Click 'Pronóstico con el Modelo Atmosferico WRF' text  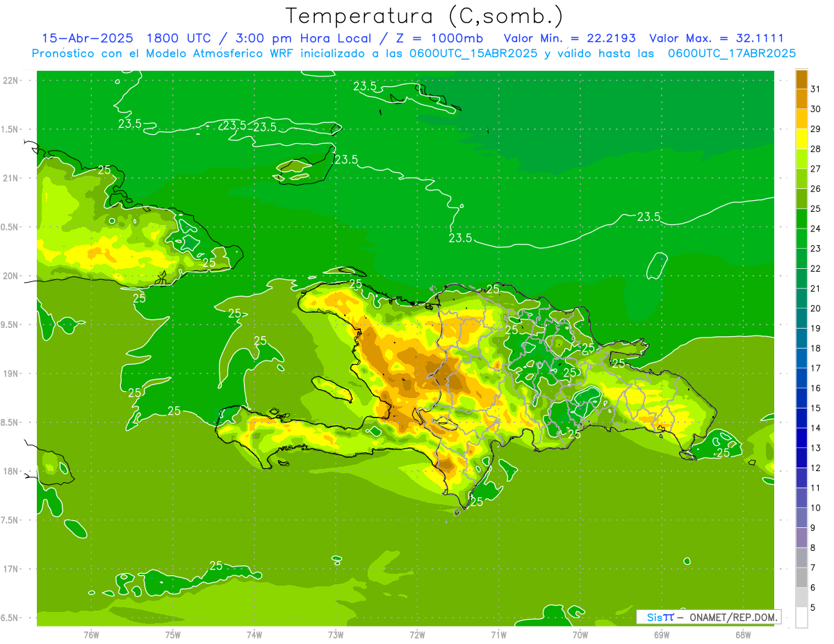(164, 53)
